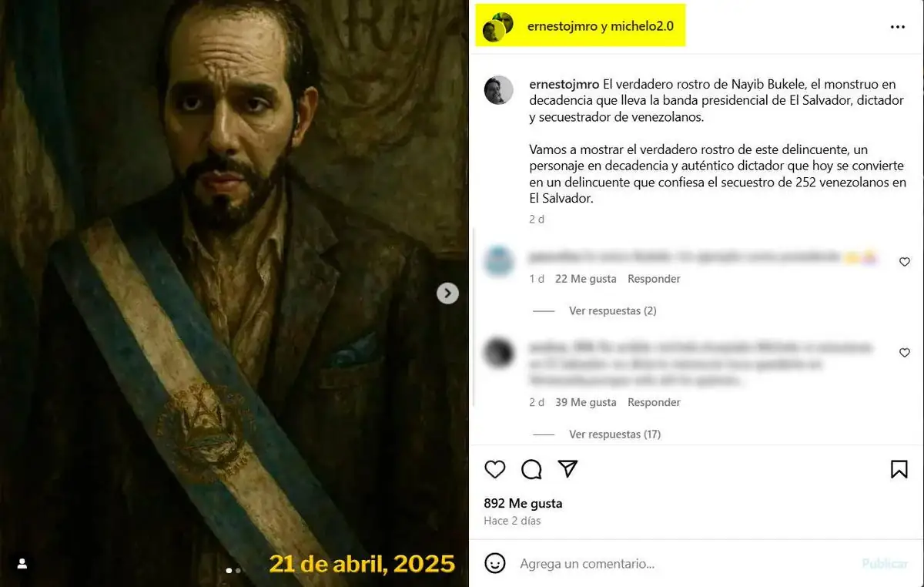
Task: Share post via paper plane icon
Action: point(567,469)
